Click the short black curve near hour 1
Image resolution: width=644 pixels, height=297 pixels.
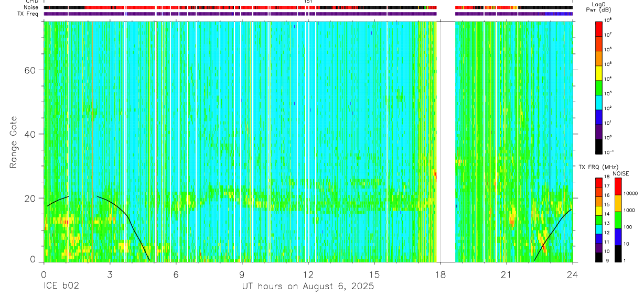[x=58, y=201]
